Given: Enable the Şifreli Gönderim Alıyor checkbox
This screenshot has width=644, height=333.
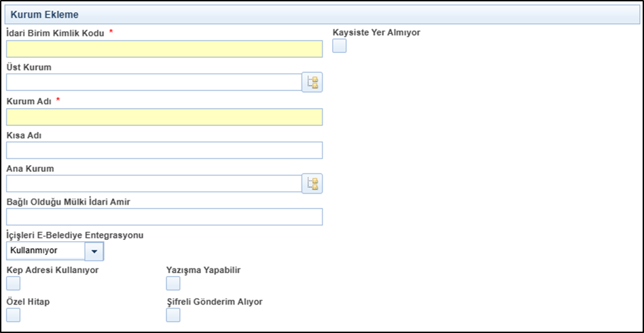Looking at the screenshot, I should point(173,315).
